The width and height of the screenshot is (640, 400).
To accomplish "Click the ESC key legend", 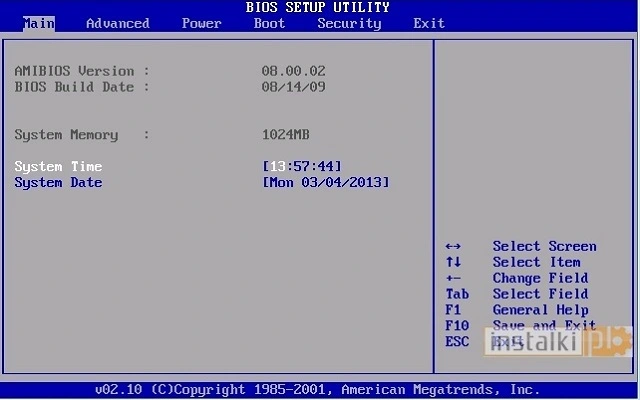I will (x=457, y=341).
